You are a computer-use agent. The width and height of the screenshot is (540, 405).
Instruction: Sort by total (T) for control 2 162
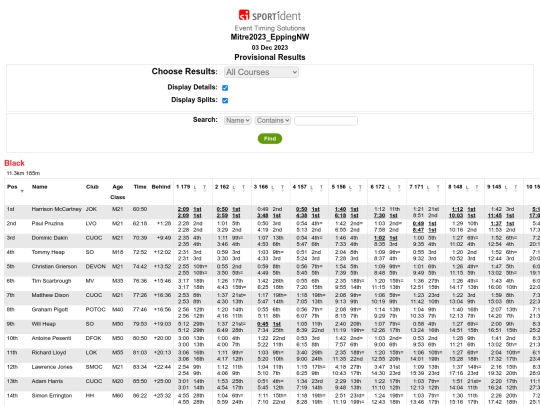click(x=243, y=187)
